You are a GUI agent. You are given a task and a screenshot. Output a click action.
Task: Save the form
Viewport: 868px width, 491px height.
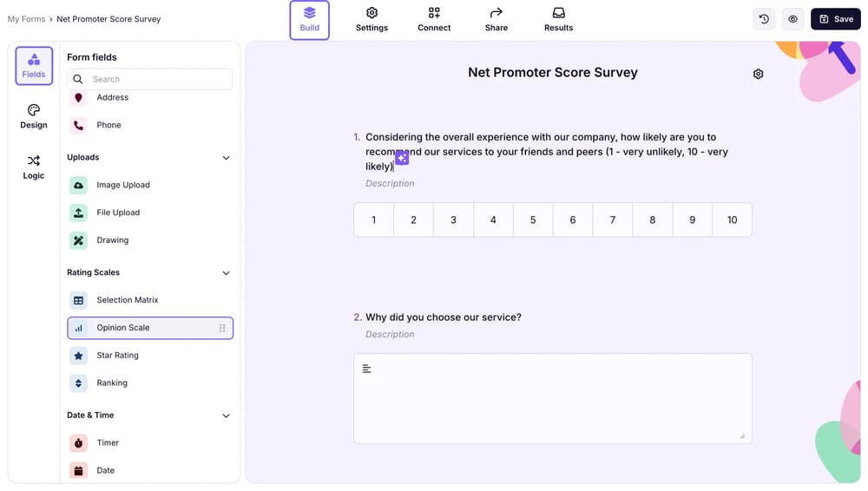pyautogui.click(x=835, y=19)
